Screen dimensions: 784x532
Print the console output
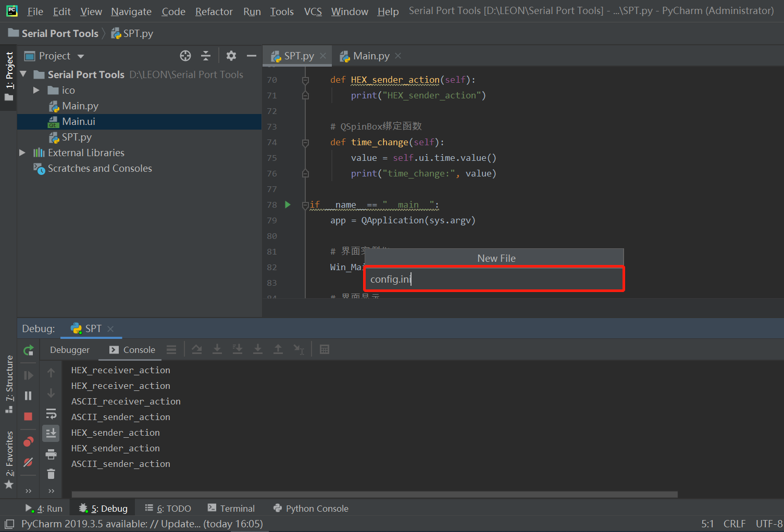click(x=51, y=454)
